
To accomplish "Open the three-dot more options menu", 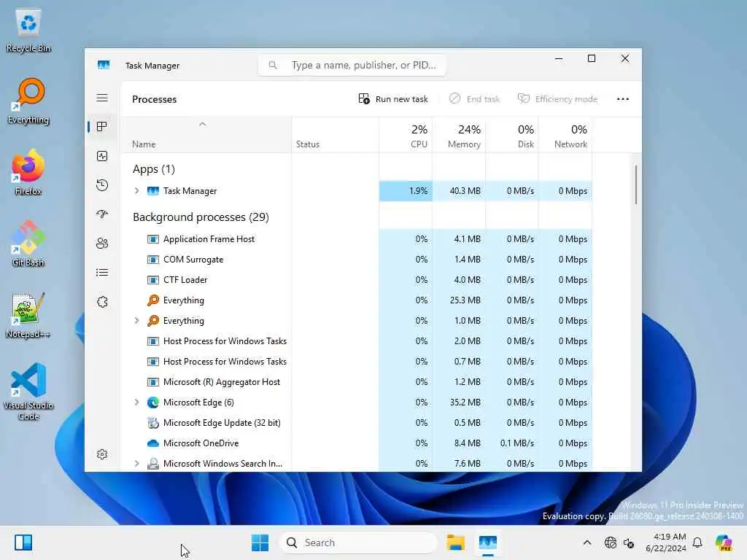I will point(623,99).
